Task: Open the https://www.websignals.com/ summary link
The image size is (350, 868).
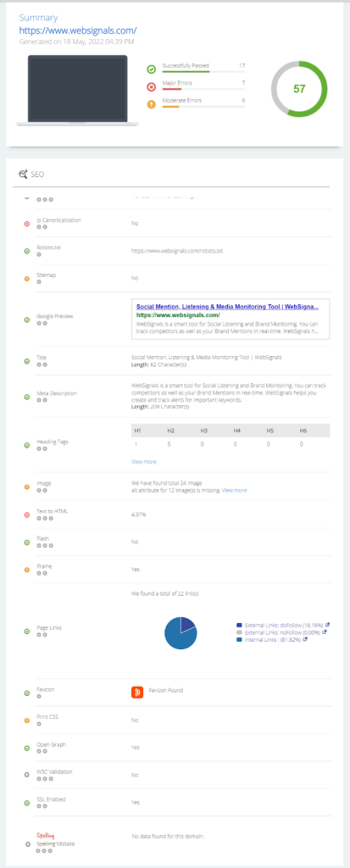Action: (x=78, y=31)
